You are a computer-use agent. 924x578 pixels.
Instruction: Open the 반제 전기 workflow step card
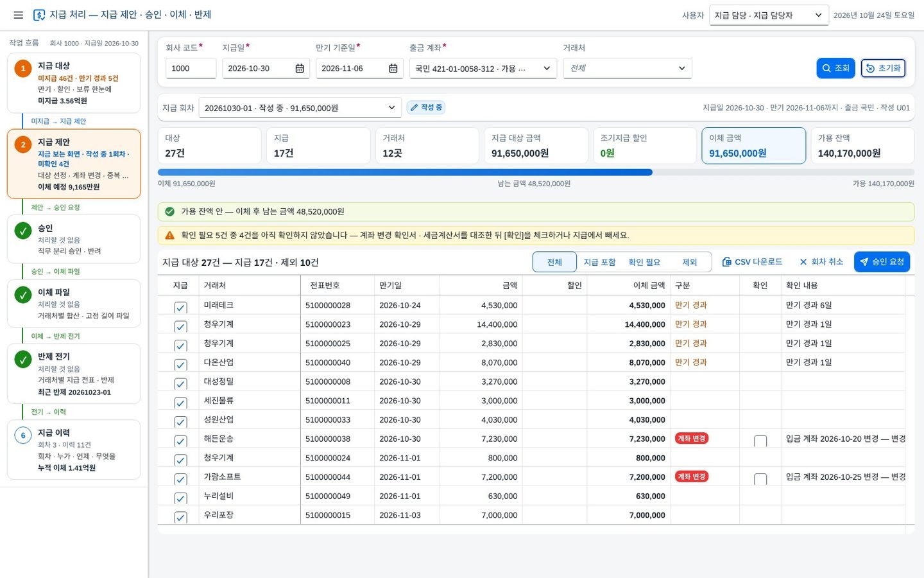click(x=74, y=374)
